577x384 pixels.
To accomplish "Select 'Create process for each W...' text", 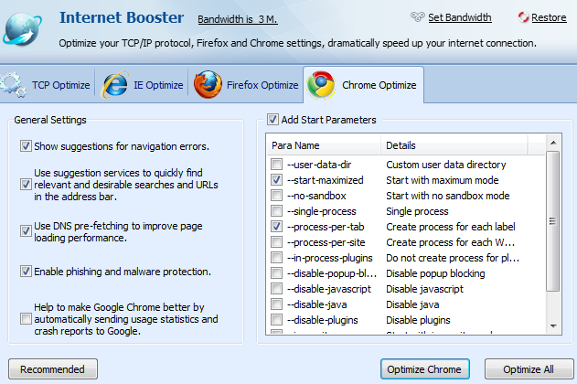I will [450, 242].
